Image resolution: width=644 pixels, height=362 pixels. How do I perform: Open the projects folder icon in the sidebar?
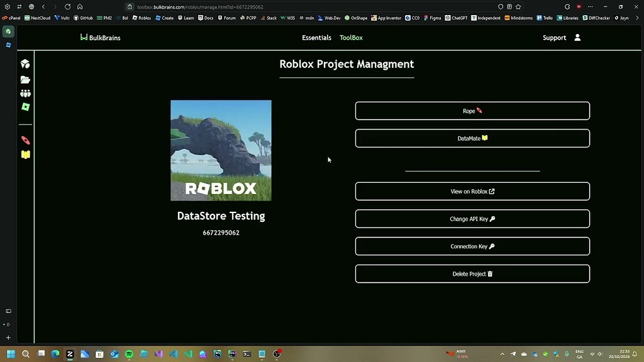[25, 79]
